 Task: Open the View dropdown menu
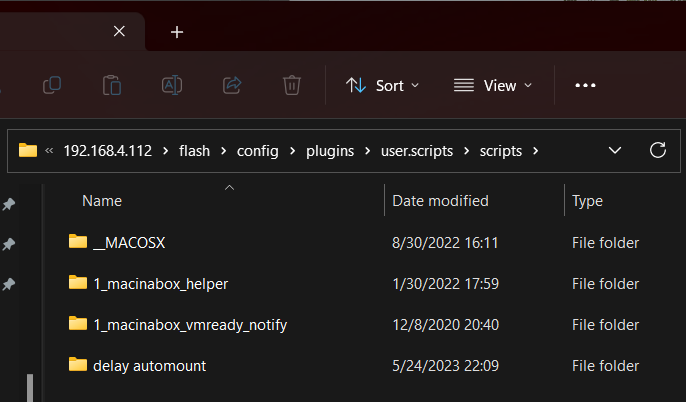click(493, 85)
